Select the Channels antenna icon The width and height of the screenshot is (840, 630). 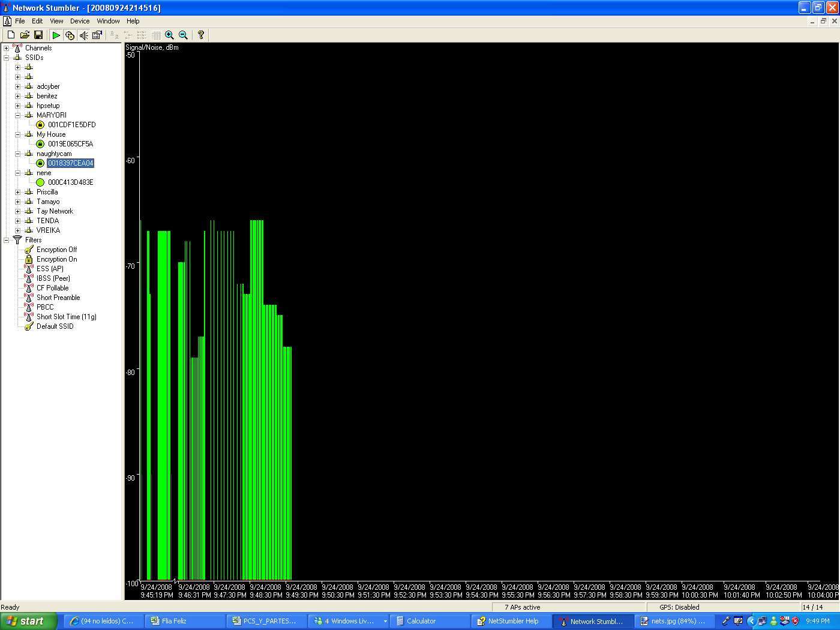(x=17, y=48)
